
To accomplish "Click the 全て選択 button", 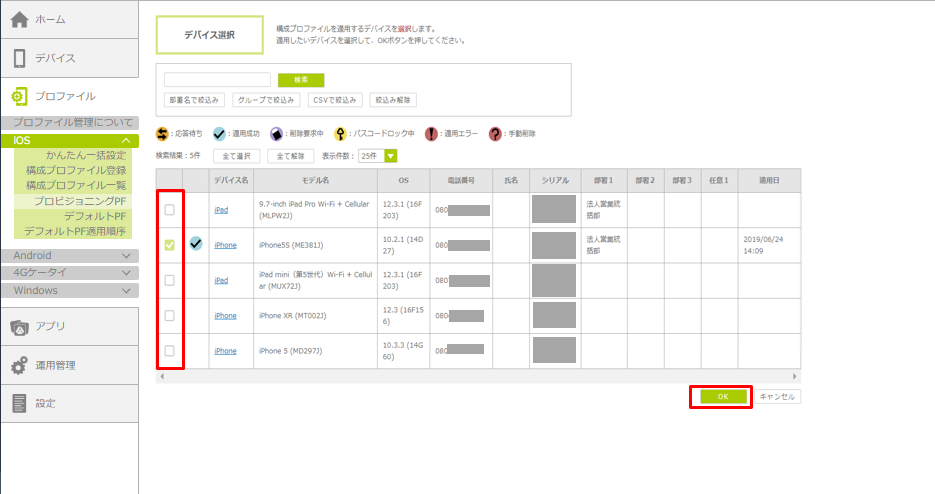I will (x=238, y=156).
